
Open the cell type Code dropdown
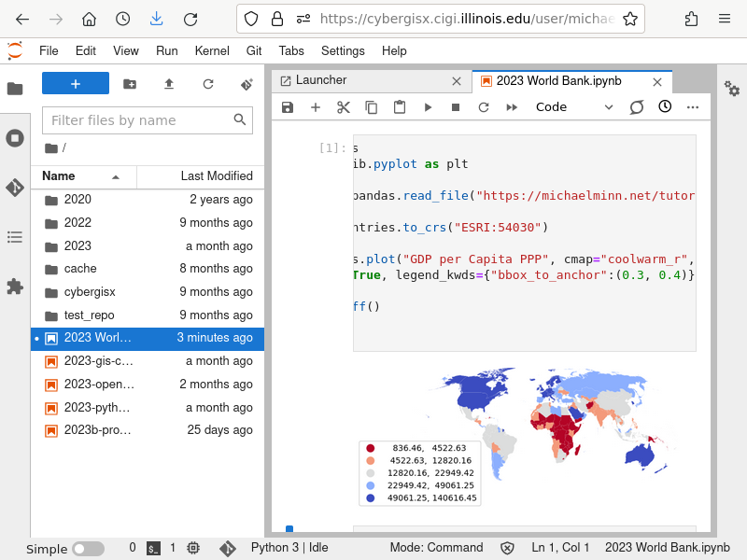pos(573,107)
